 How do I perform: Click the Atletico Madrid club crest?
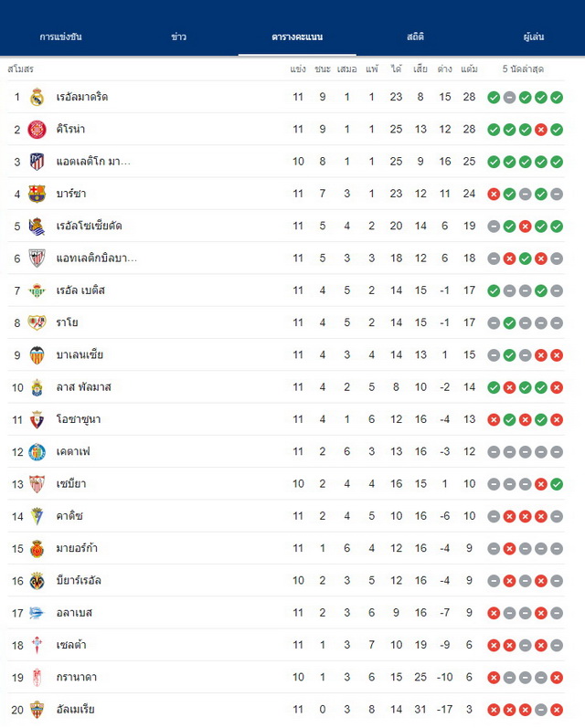pos(37,162)
